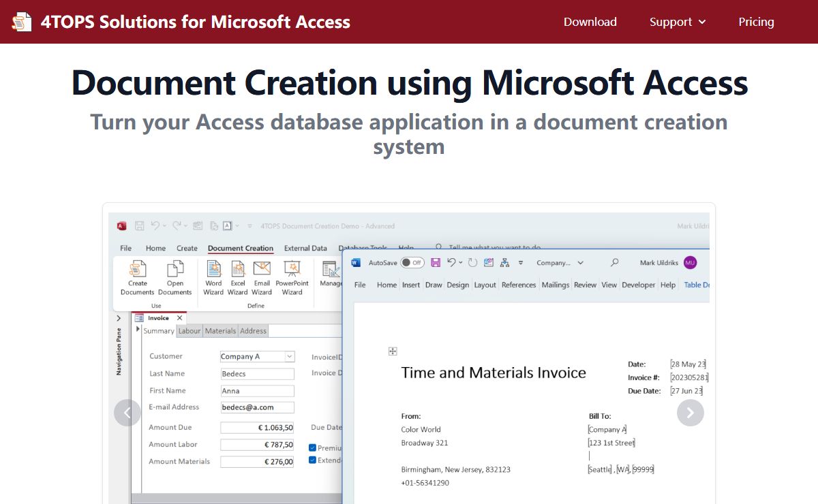Toggle the Premium checkbox in Invoice form
This screenshot has width=818, height=504.
click(312, 447)
